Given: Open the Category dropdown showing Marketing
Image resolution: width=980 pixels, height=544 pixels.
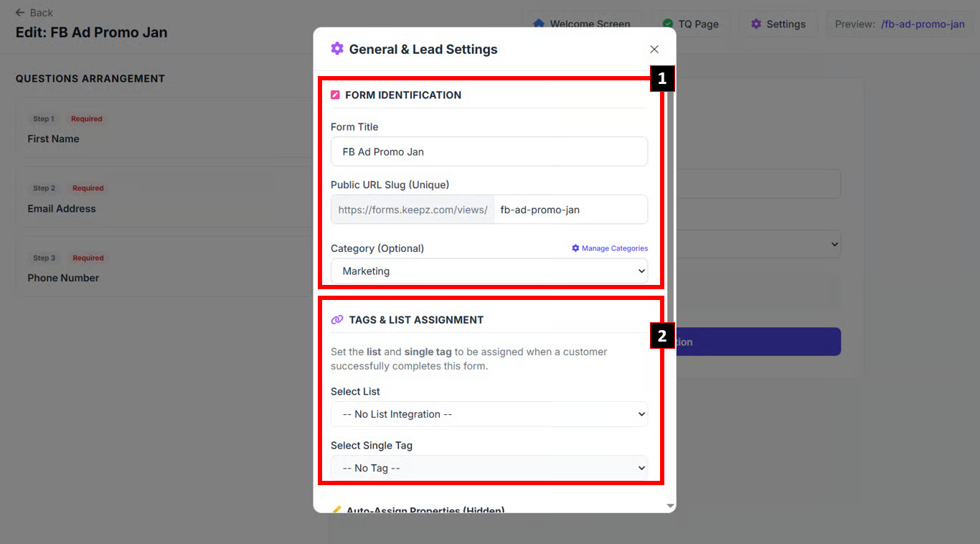Looking at the screenshot, I should pyautogui.click(x=489, y=271).
